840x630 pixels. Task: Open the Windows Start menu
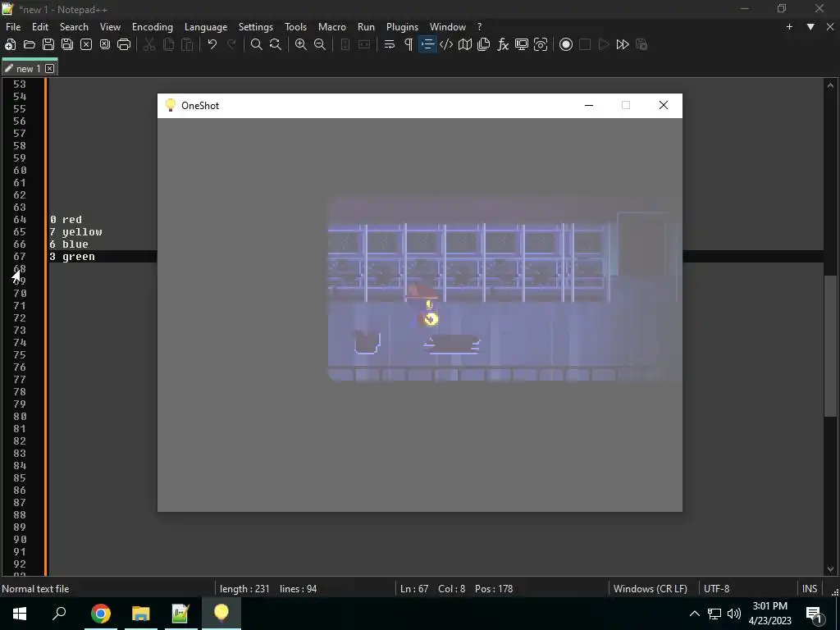[20, 614]
